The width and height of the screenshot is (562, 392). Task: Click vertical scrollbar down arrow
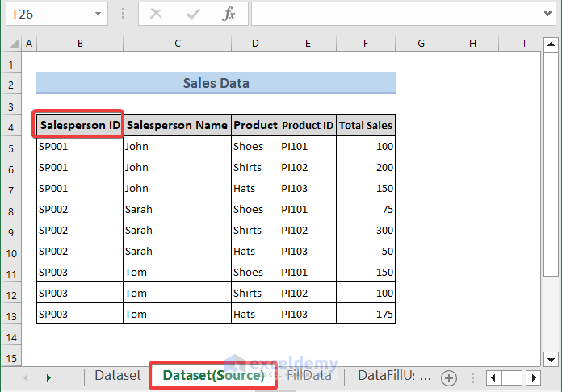pyautogui.click(x=551, y=358)
